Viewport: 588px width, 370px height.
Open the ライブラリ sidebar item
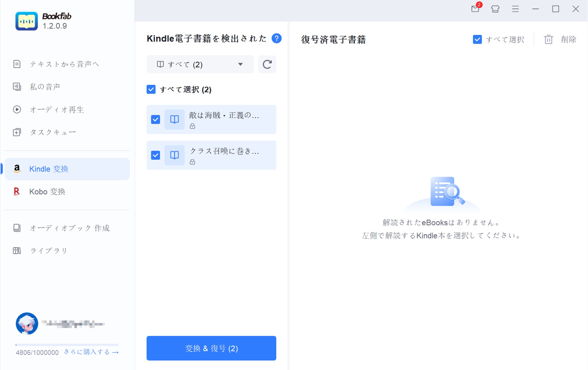[48, 250]
